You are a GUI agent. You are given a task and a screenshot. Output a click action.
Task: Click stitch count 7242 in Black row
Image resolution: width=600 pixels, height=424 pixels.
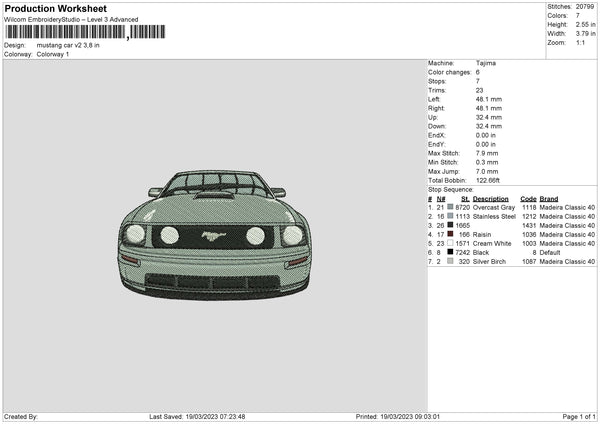click(462, 253)
